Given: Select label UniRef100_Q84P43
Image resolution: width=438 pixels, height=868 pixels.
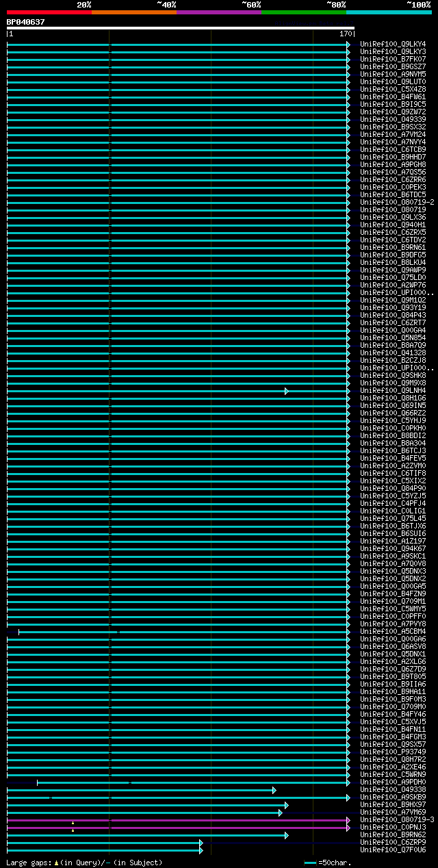Looking at the screenshot, I should point(393,316).
